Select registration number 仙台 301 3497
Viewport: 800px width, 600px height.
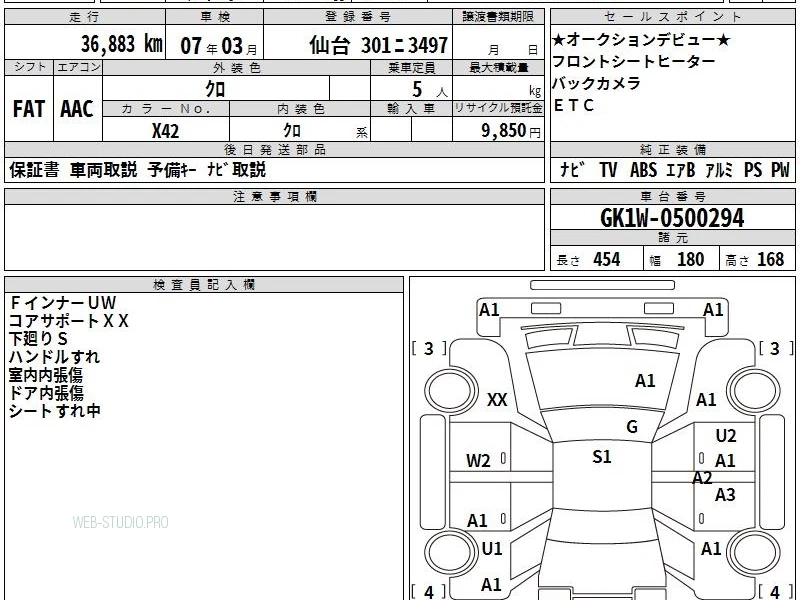pos(379,45)
